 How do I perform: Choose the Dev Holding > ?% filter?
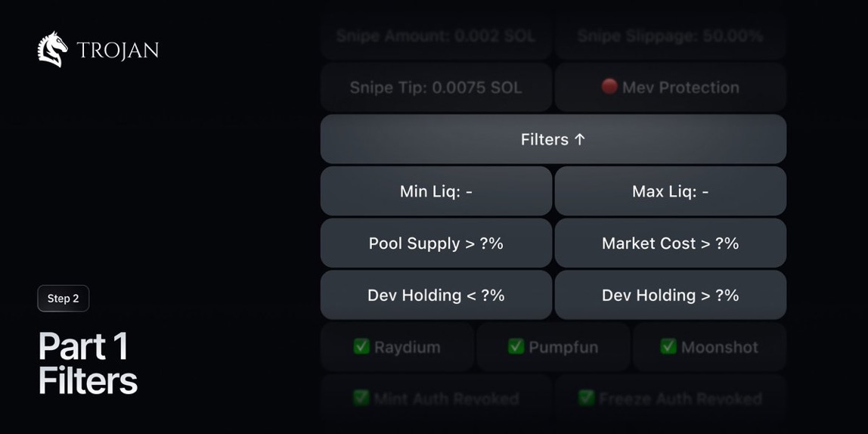[x=670, y=295]
